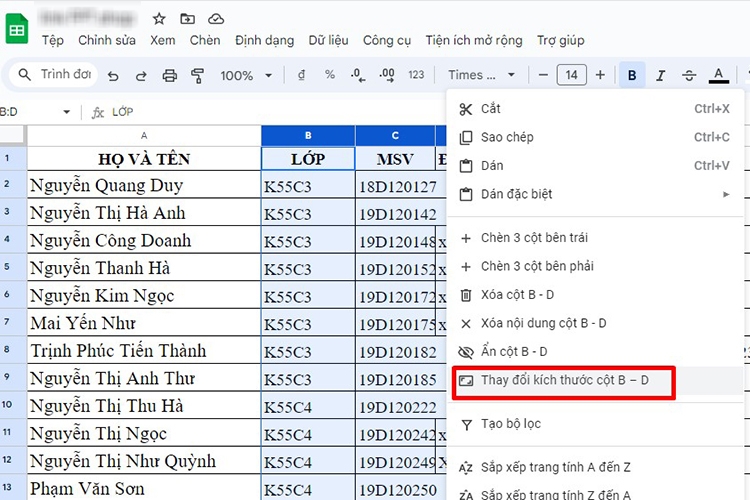Viewport: 750px width, 500px height.
Task: Choose Xóa nội dung cột B - D
Action: tap(595, 323)
